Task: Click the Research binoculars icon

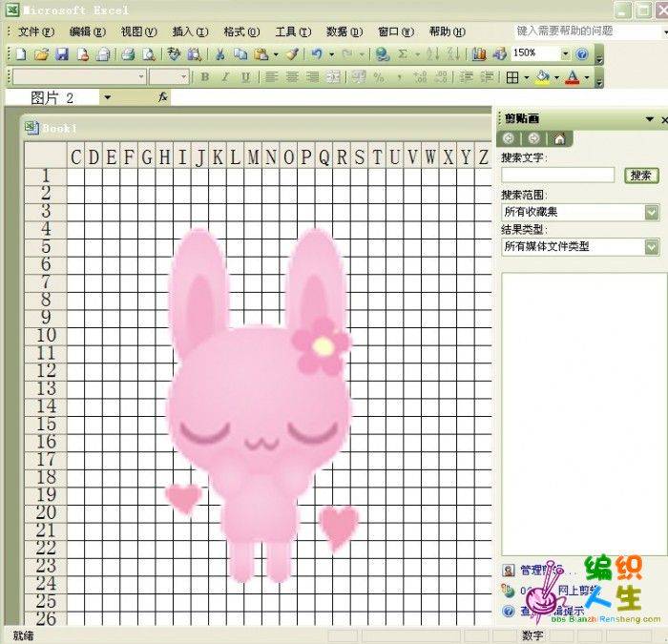Action: coord(195,54)
